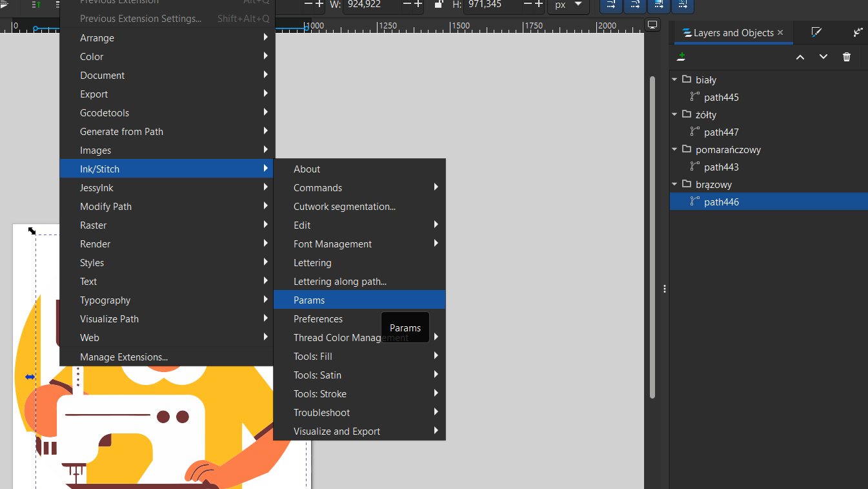Image resolution: width=868 pixels, height=489 pixels.
Task: Toggle second scale-corners transform option button
Action: coord(635,6)
